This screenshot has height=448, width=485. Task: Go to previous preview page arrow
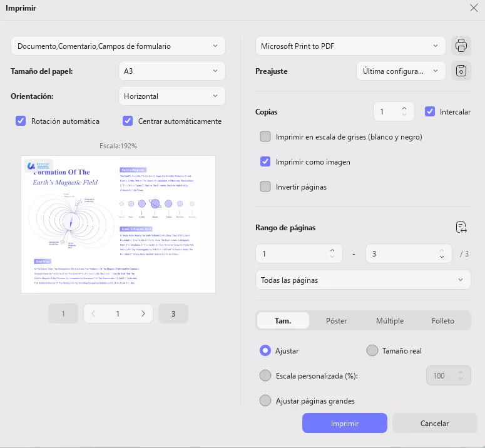point(93,314)
